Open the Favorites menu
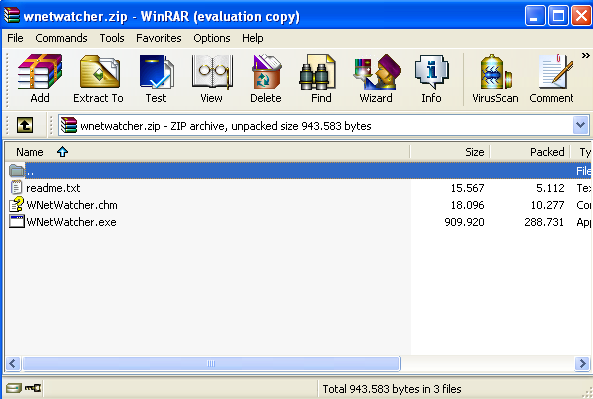This screenshot has width=593, height=399. click(x=159, y=38)
